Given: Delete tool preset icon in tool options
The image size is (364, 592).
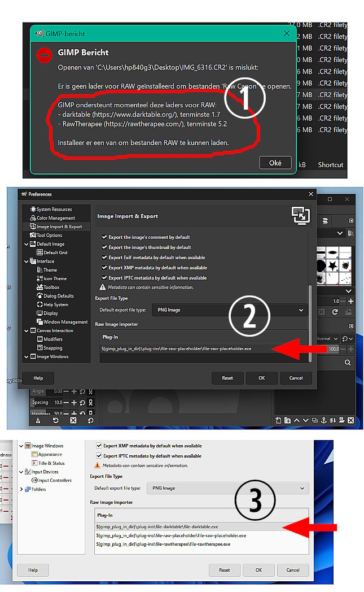Looking at the screenshot, I should (x=73, y=420).
